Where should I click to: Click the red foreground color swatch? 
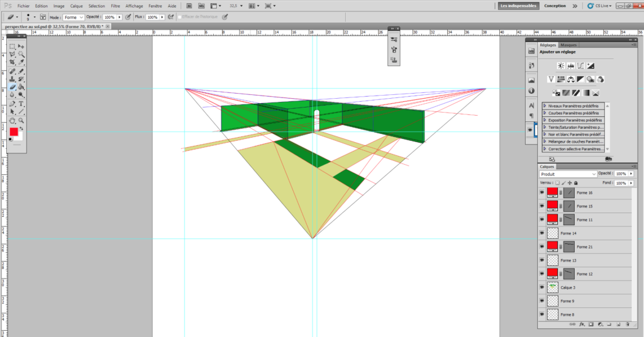tap(14, 132)
